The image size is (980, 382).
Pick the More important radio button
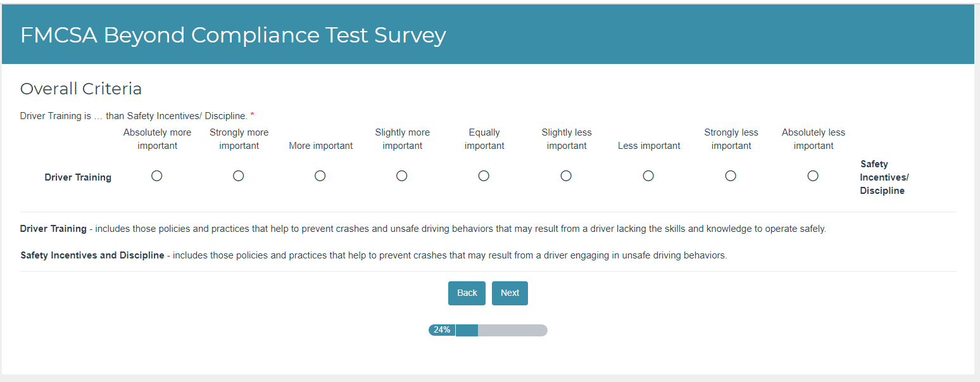[x=320, y=176]
